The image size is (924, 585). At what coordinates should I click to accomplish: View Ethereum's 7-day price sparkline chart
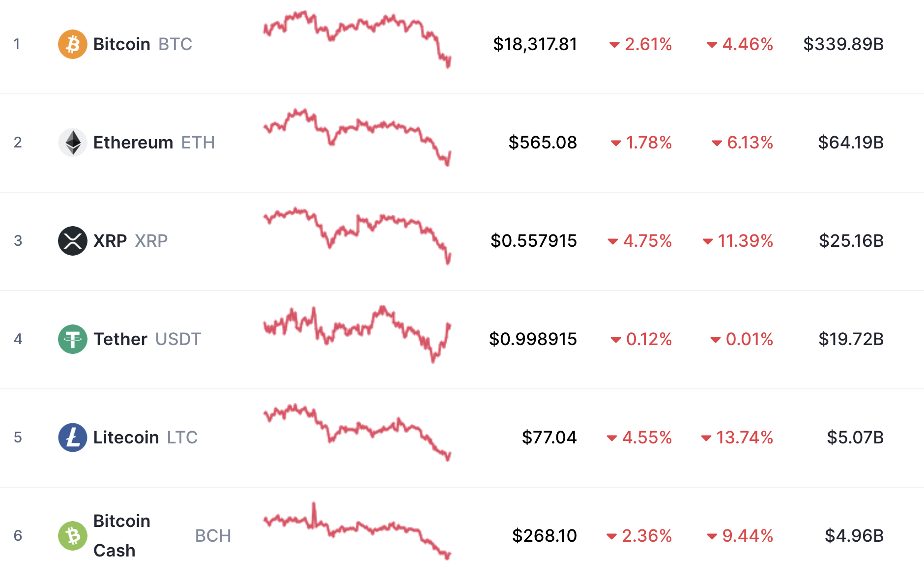(357, 138)
